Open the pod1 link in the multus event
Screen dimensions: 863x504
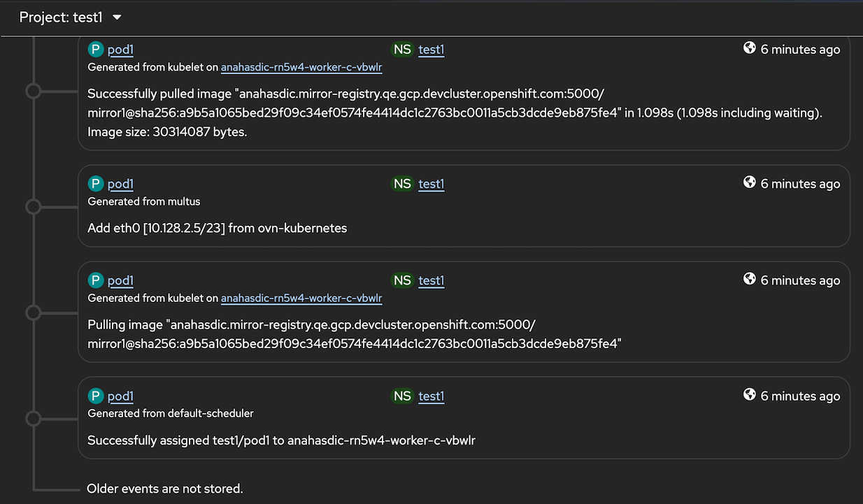pos(120,184)
